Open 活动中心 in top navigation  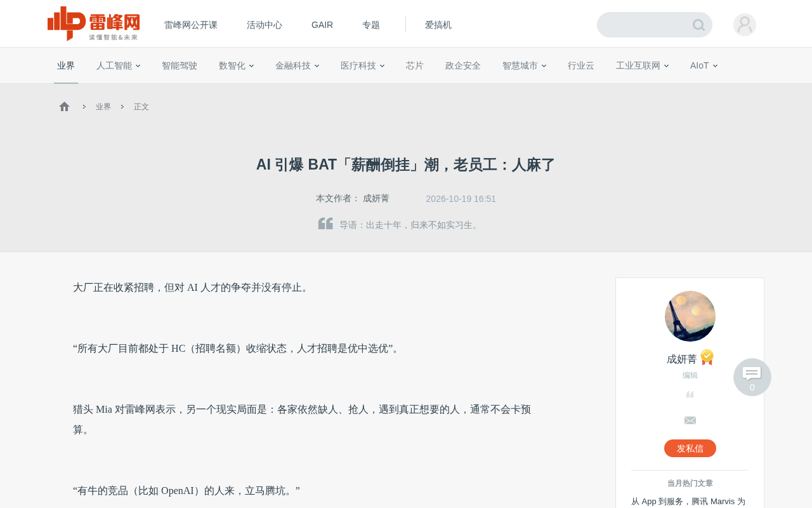tap(265, 25)
